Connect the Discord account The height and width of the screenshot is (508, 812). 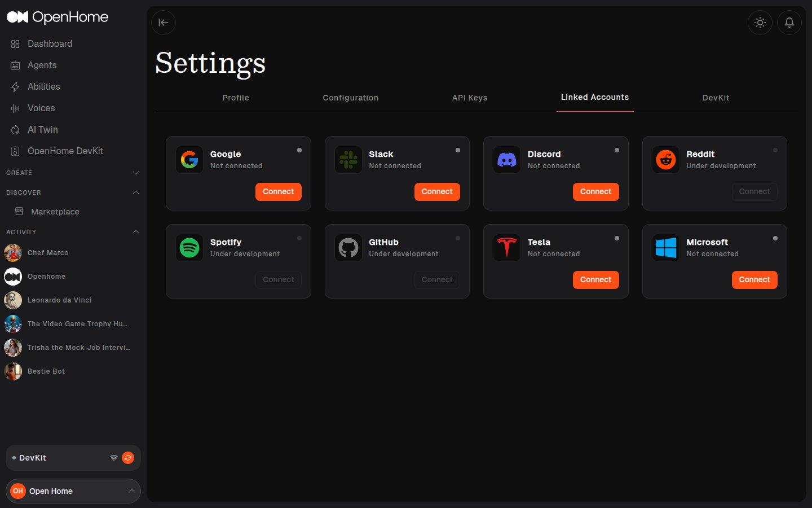click(x=596, y=192)
